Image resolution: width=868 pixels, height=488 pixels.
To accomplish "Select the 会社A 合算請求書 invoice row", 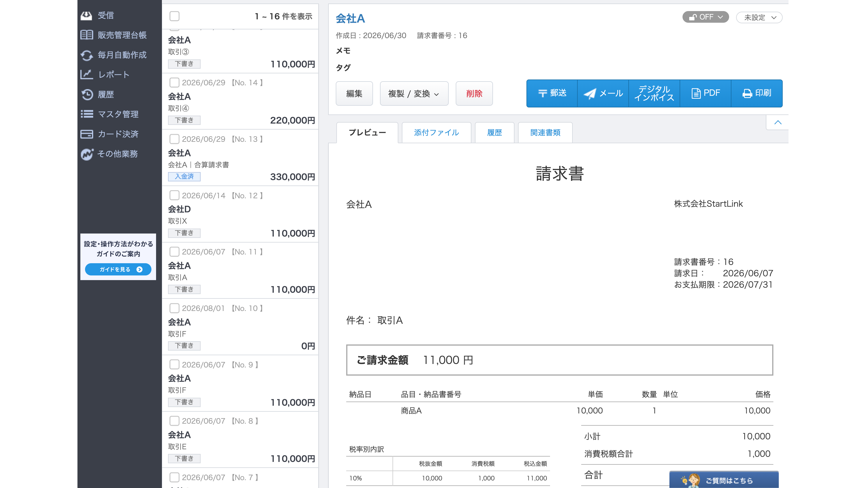I will click(x=240, y=158).
